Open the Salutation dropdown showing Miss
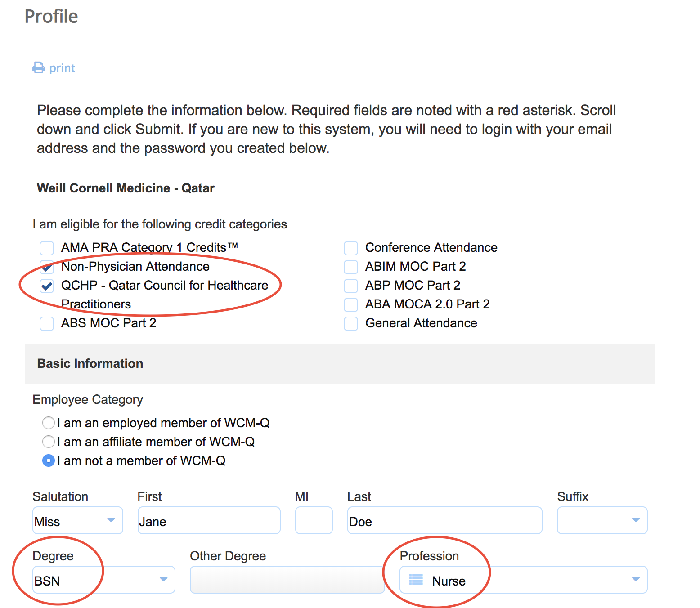This screenshot has width=700, height=608. [x=78, y=520]
